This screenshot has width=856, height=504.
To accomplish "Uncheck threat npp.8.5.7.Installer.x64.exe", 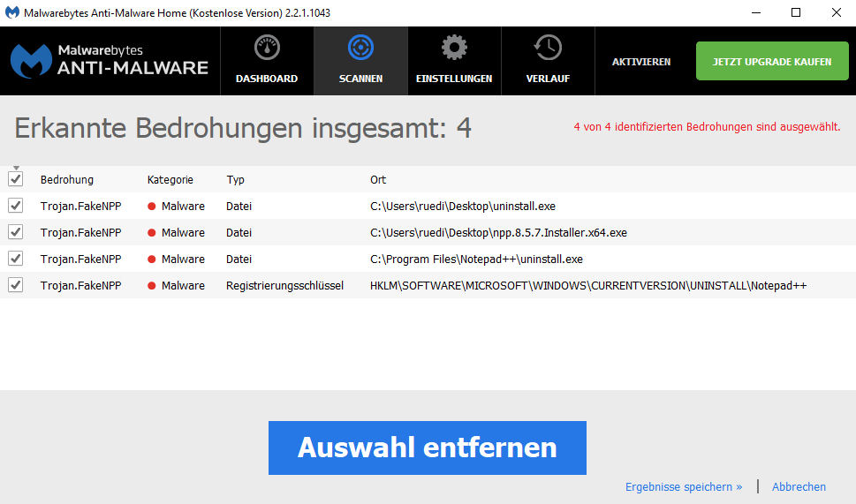I will (x=15, y=232).
